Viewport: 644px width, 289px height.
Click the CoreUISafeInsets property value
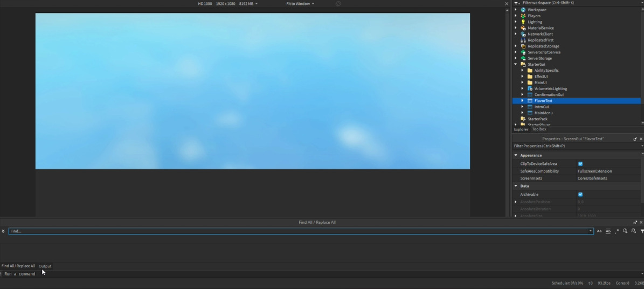coord(592,178)
